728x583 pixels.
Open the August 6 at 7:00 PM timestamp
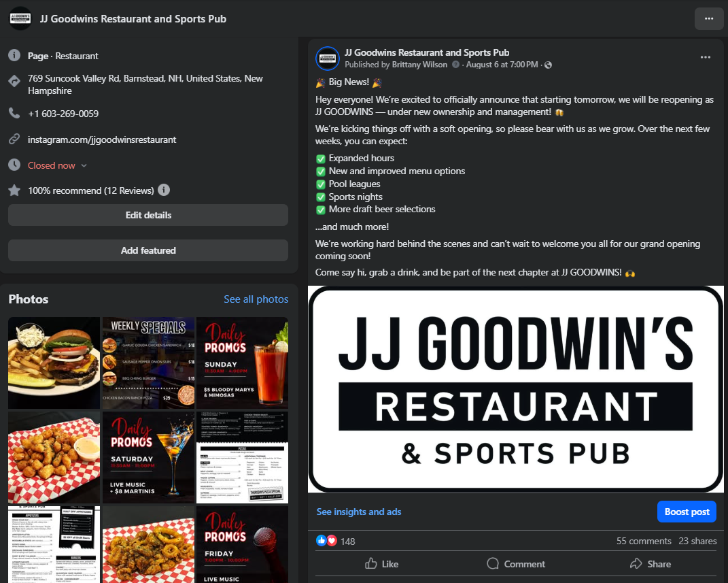[502, 65]
